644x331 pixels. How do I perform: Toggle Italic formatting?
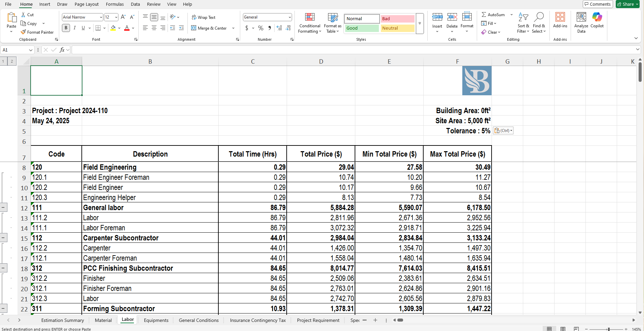[x=75, y=28]
